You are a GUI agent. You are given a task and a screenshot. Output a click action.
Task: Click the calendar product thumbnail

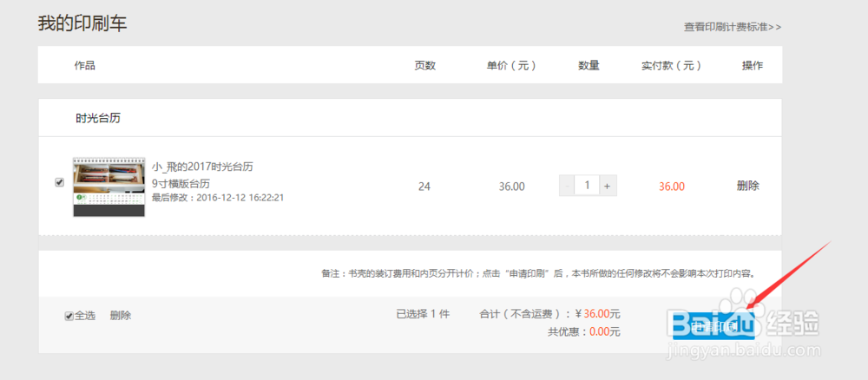point(109,187)
